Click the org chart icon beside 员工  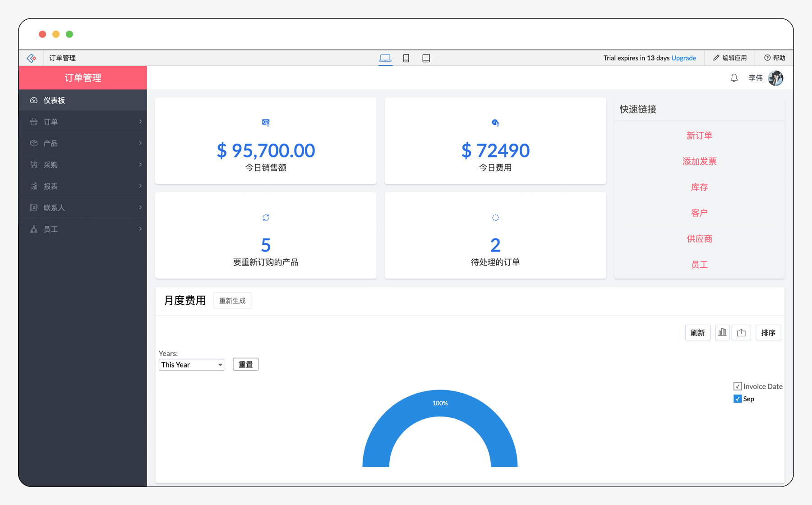click(x=34, y=229)
